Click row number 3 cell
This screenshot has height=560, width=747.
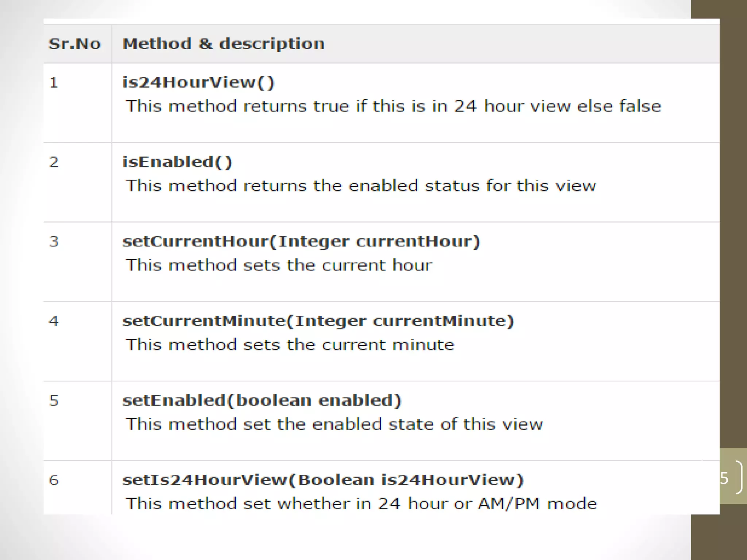coord(54,242)
